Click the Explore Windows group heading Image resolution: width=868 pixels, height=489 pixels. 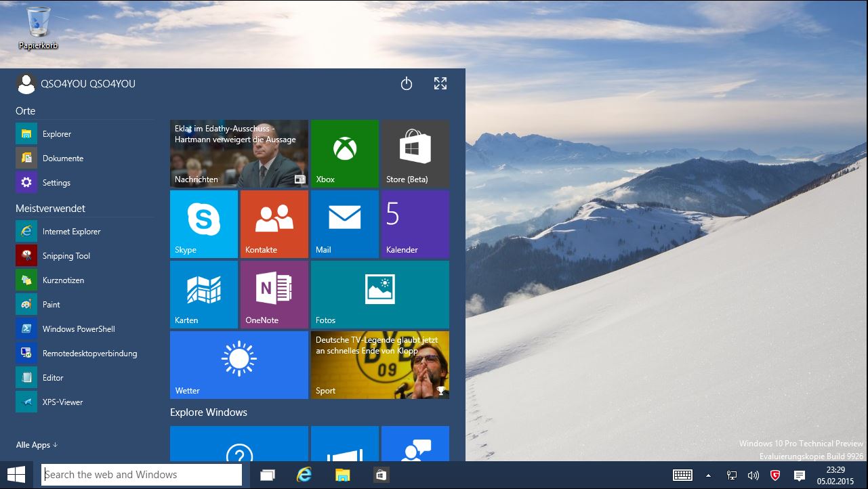click(209, 412)
